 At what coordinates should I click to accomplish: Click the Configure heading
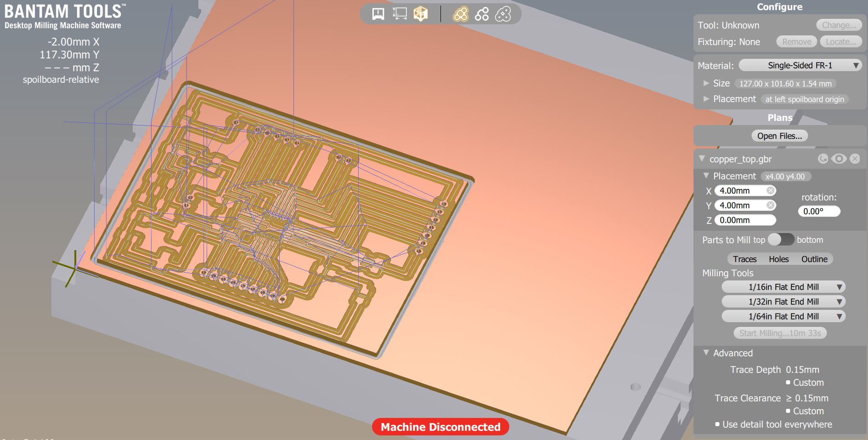tap(779, 7)
